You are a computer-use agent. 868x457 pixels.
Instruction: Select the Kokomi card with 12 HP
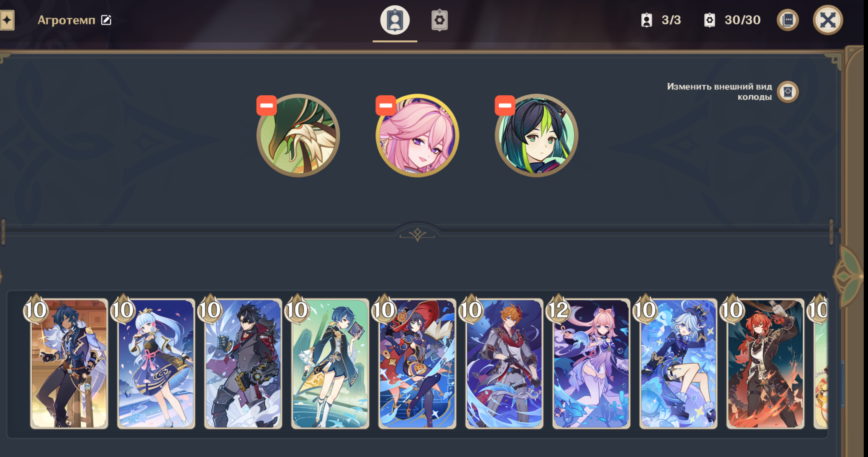[591, 363]
